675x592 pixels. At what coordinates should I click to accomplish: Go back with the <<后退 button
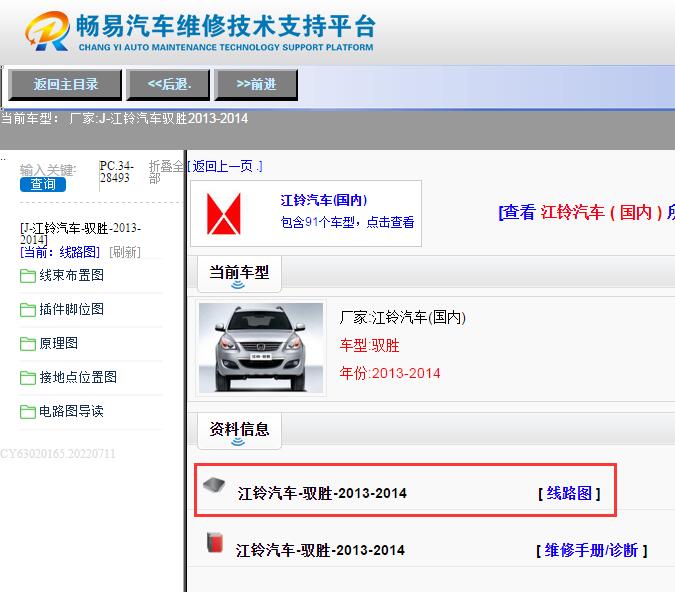[168, 84]
